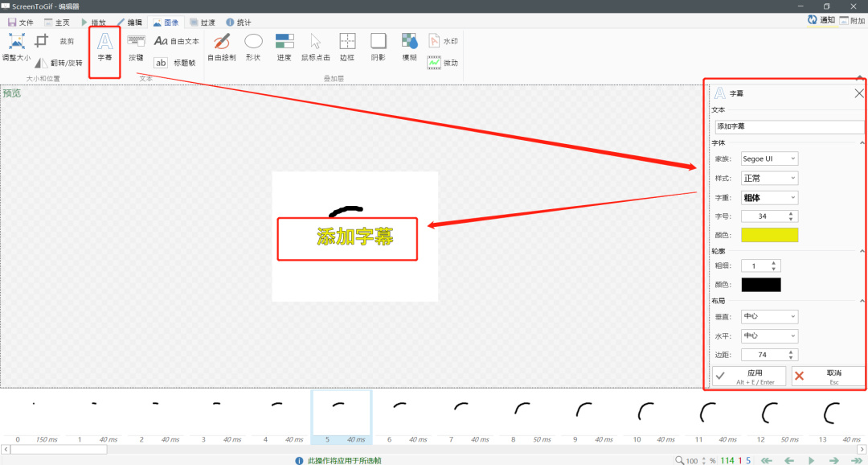Image resolution: width=868 pixels, height=465 pixels.
Task: Open the Mouse clicks (鼠标点击) tool
Action: 316,47
